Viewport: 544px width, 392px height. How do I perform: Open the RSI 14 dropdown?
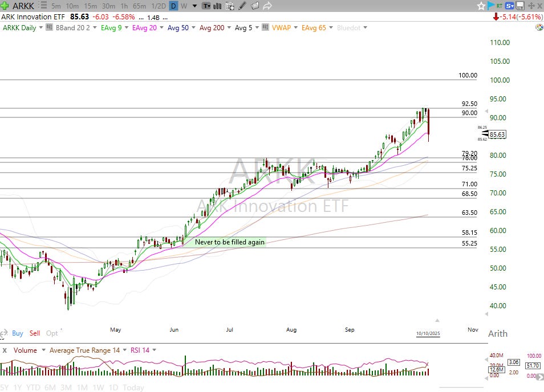point(155,350)
